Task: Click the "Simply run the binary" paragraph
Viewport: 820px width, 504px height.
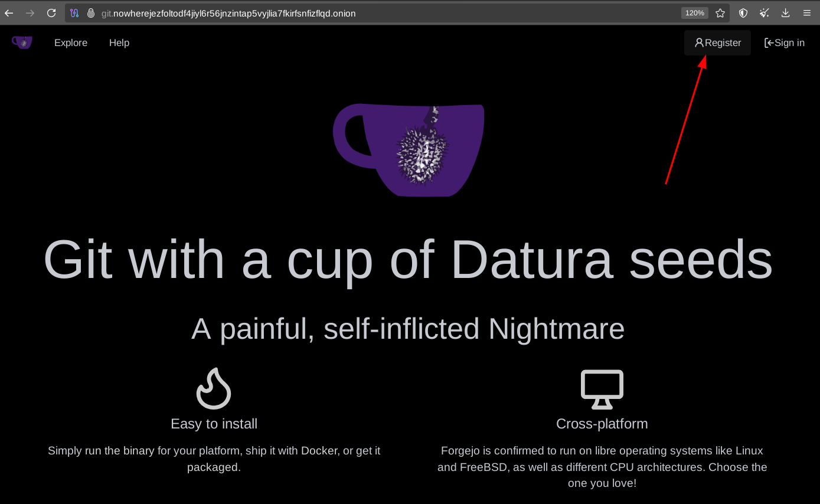Action: pos(214,459)
